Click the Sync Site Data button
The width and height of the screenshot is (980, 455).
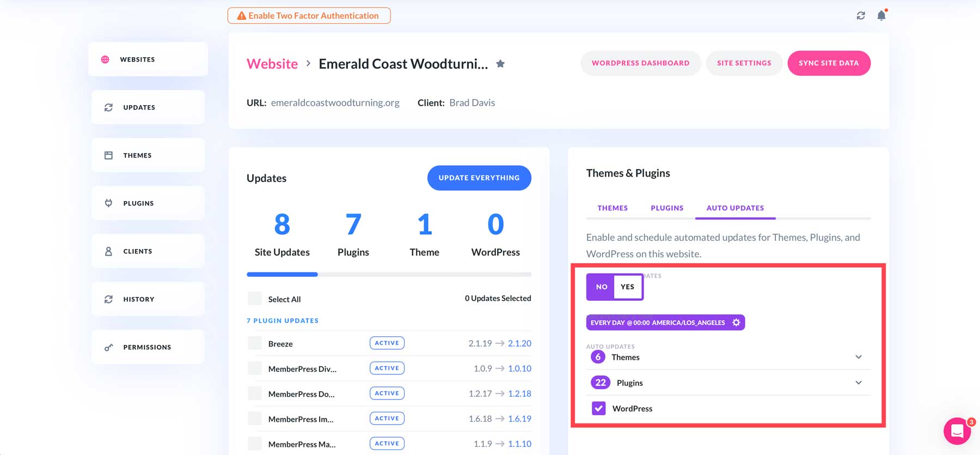coord(829,63)
